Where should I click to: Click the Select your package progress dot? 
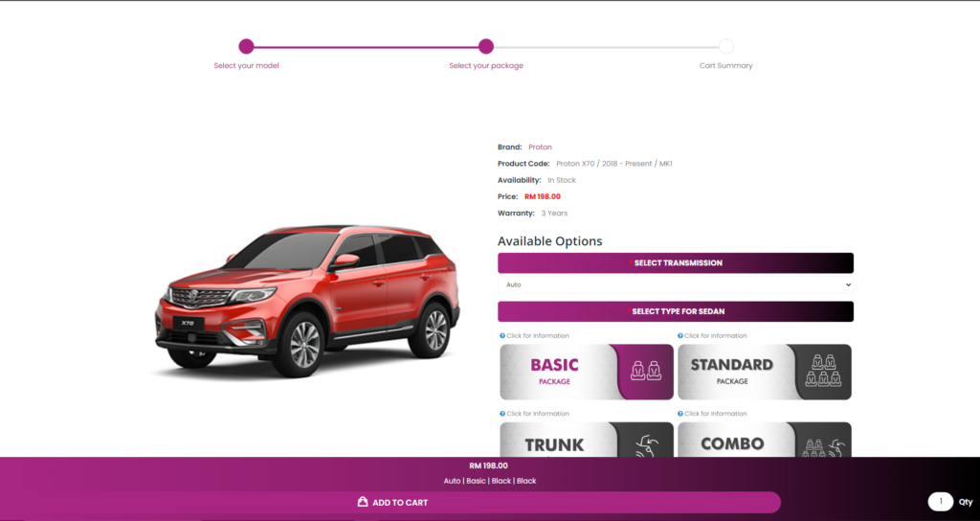[x=486, y=46]
